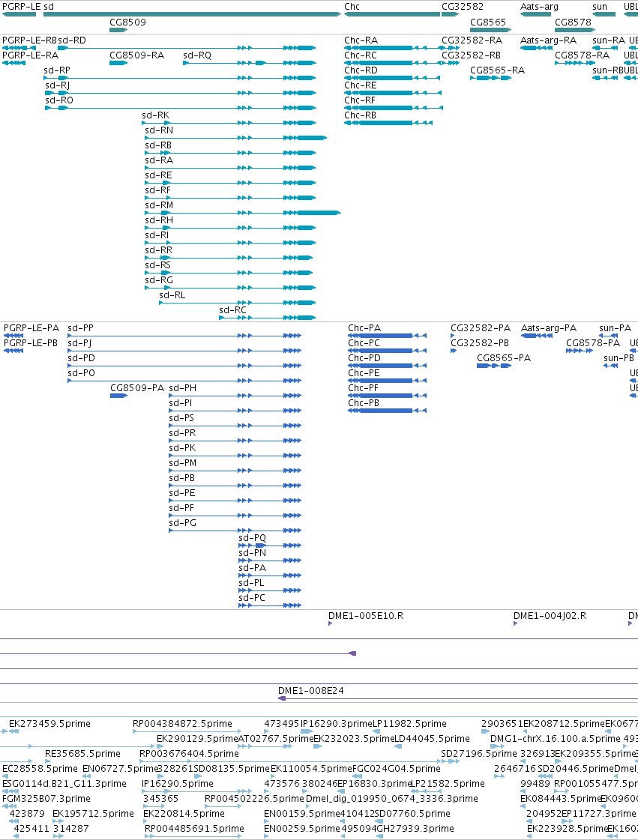Click protein sd-PP label
Image resolution: width=638 pixels, height=840 pixels.
point(80,328)
